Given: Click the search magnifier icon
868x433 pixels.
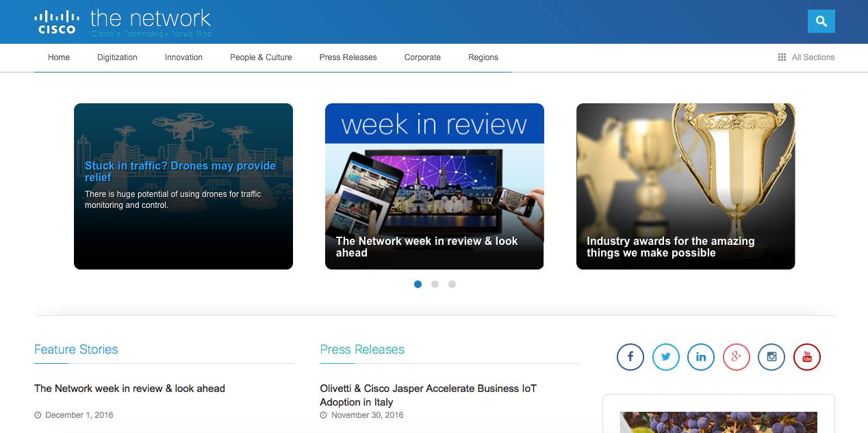Looking at the screenshot, I should (821, 21).
